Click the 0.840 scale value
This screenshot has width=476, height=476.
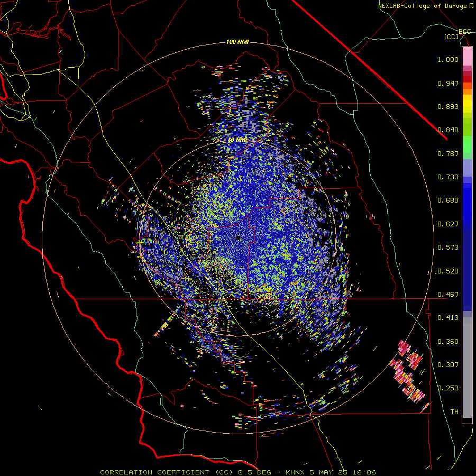(448, 130)
